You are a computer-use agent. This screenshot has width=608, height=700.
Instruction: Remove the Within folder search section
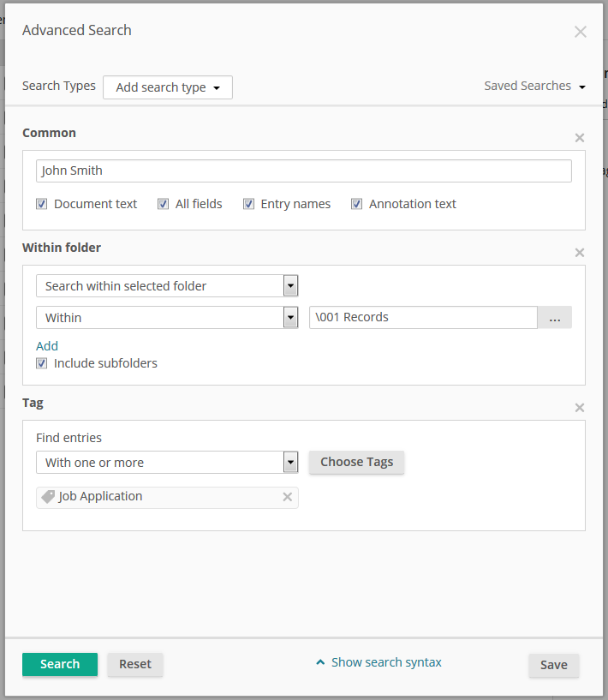click(x=580, y=253)
